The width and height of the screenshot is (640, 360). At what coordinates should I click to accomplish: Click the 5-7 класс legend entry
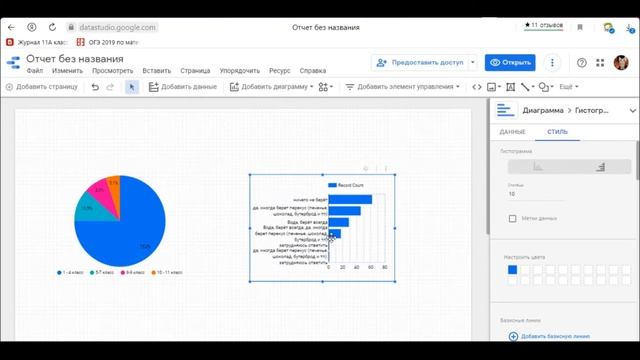click(x=102, y=272)
